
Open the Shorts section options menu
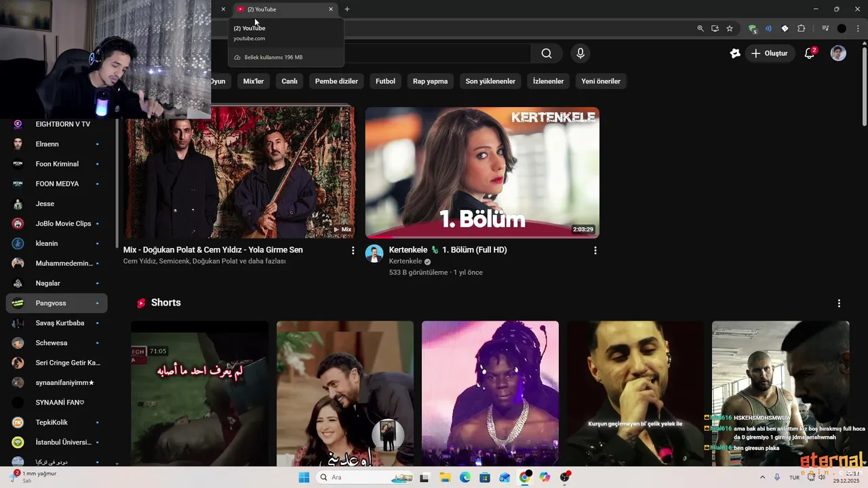tap(839, 303)
